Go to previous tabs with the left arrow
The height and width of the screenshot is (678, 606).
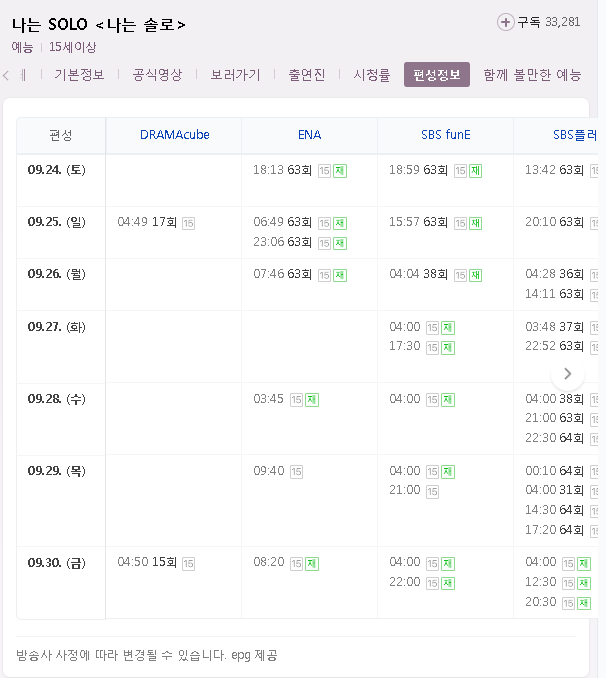(6, 75)
